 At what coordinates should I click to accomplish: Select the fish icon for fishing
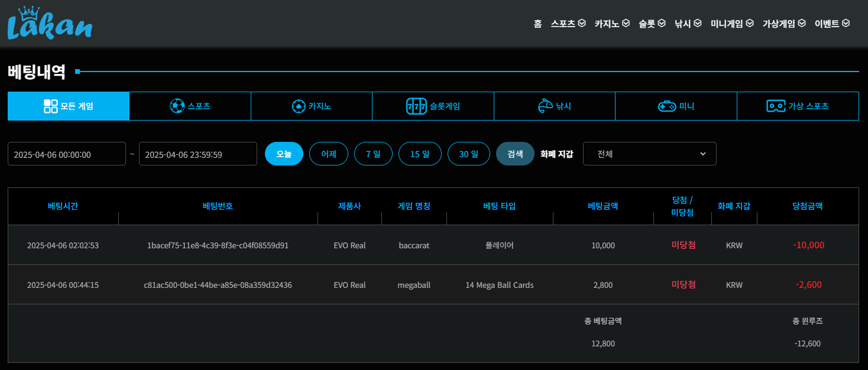point(545,106)
